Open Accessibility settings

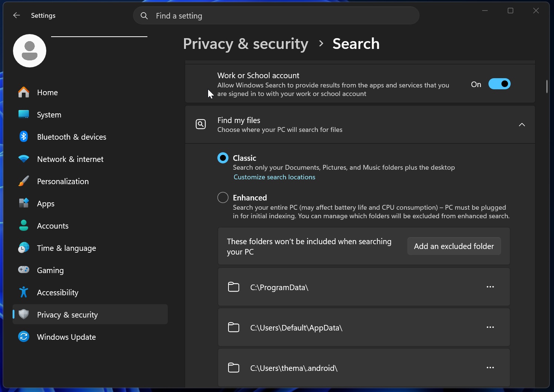tap(90, 292)
